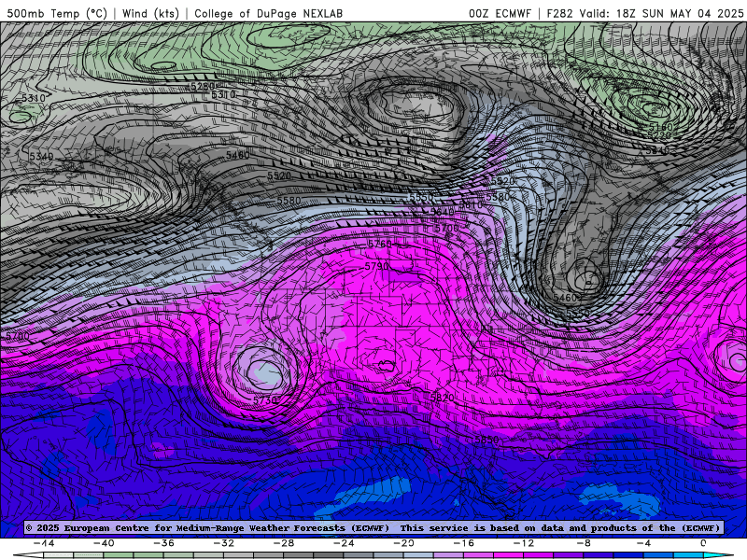Click the 5730 contour label by the closed low
Image resolution: width=747 pixels, height=560 pixels.
tap(265, 401)
